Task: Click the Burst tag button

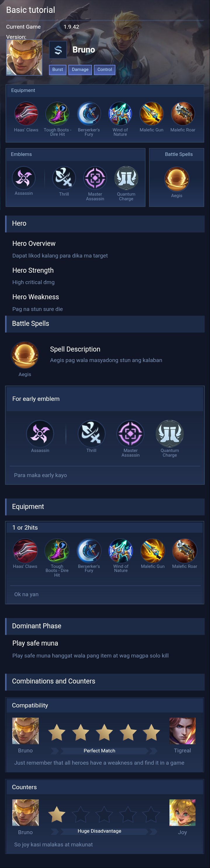Action: click(x=57, y=70)
